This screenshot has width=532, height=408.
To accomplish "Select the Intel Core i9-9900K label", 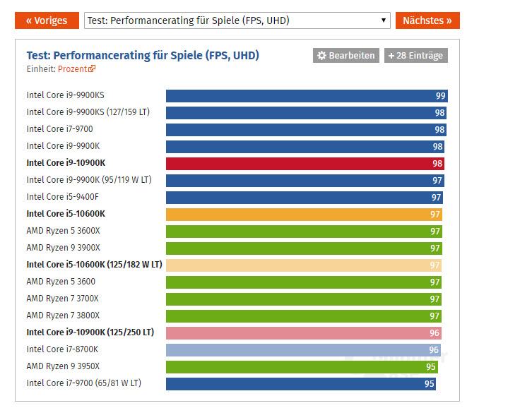I will click(63, 146).
